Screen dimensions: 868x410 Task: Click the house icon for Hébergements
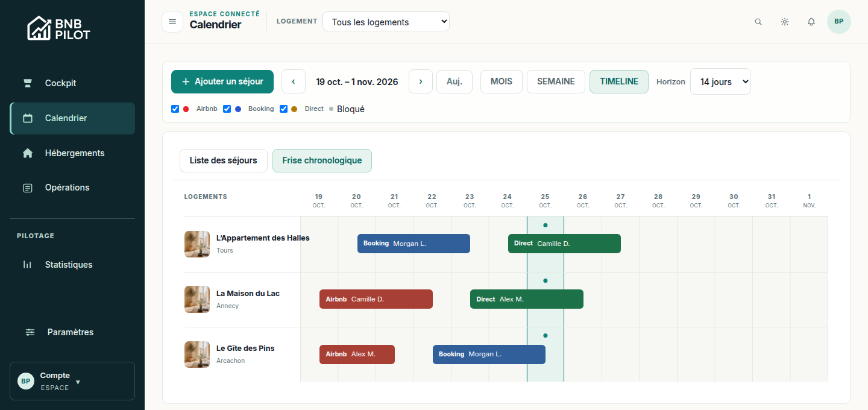coord(28,153)
